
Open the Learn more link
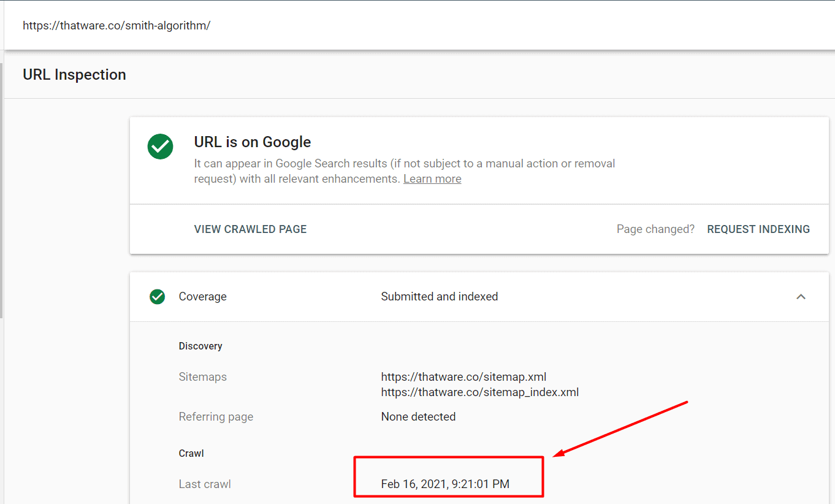click(x=432, y=179)
